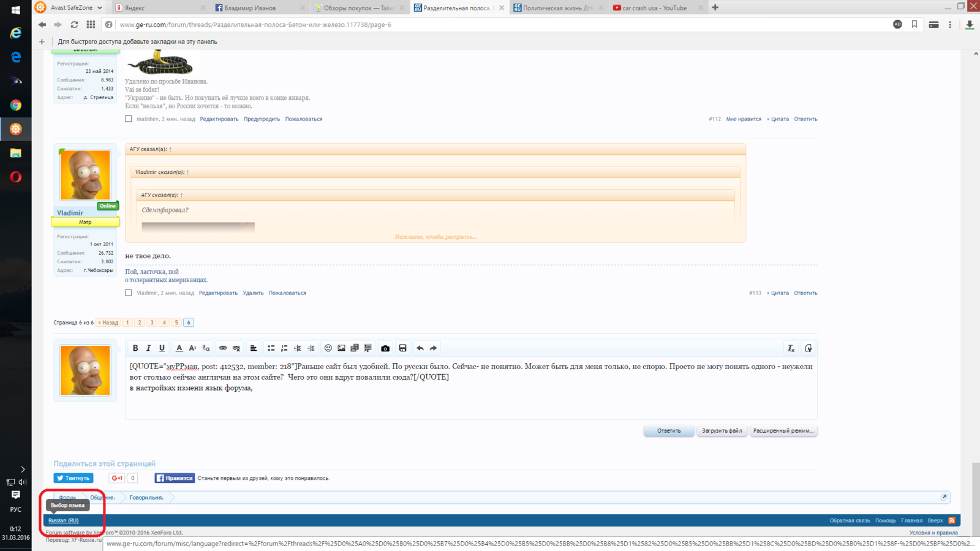This screenshot has width=980, height=551.
Task: Switch to the 'car crash usa - YouTube' tab
Action: (x=654, y=8)
